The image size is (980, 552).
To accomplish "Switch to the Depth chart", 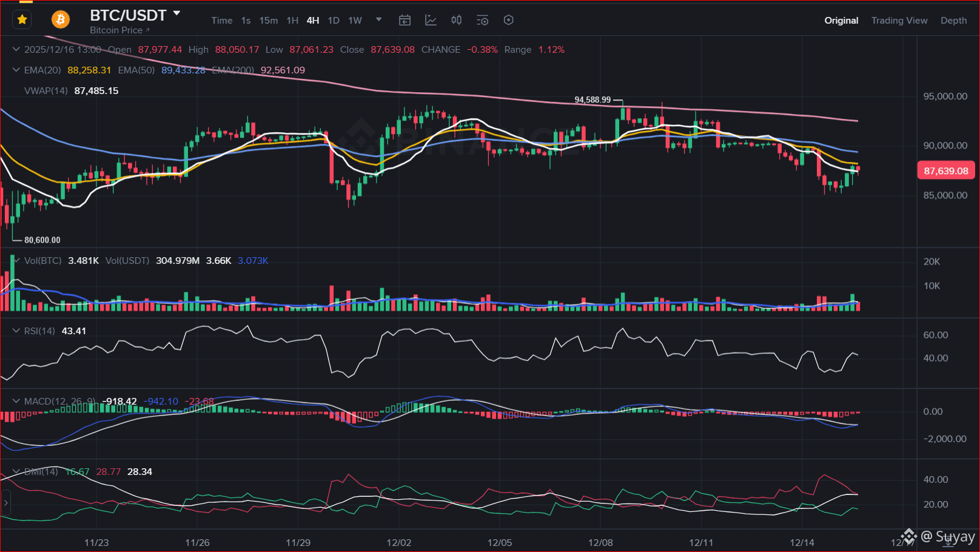I will 953,21.
